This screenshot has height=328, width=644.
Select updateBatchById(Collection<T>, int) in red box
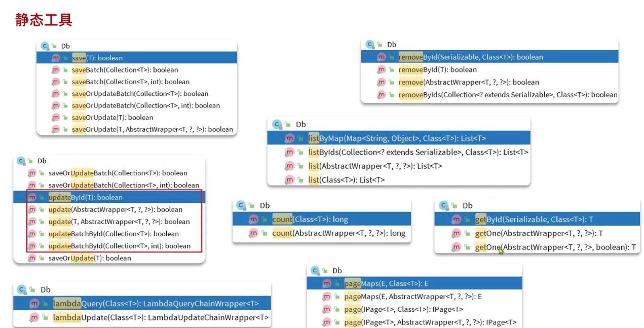(x=120, y=246)
